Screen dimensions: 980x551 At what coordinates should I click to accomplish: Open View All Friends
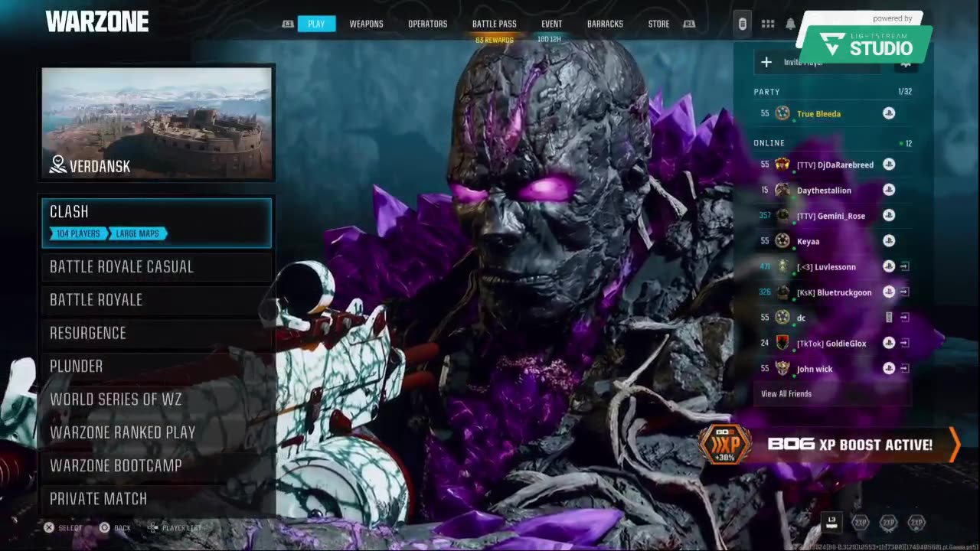pos(786,394)
